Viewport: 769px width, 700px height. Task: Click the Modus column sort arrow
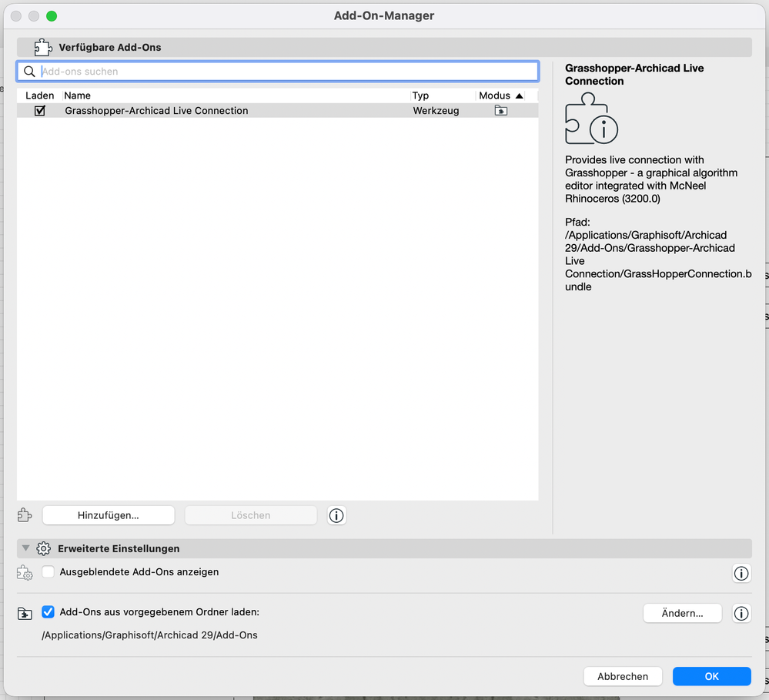pyautogui.click(x=520, y=95)
